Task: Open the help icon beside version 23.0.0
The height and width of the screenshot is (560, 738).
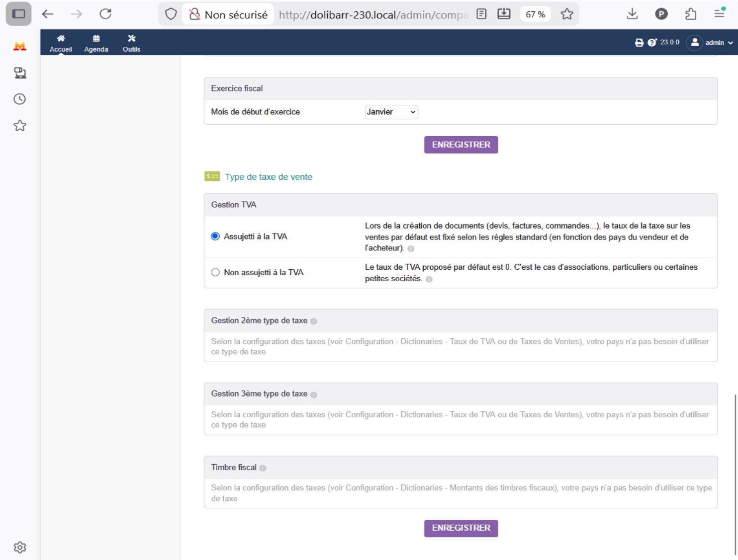Action: [652, 43]
